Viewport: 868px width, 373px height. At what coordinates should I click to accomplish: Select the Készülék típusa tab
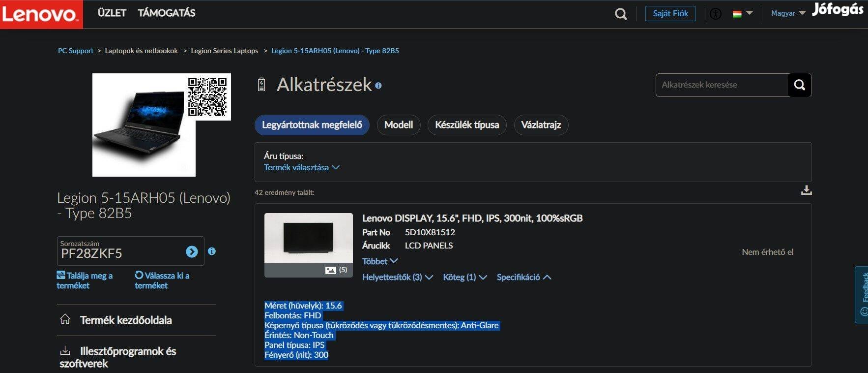click(467, 125)
